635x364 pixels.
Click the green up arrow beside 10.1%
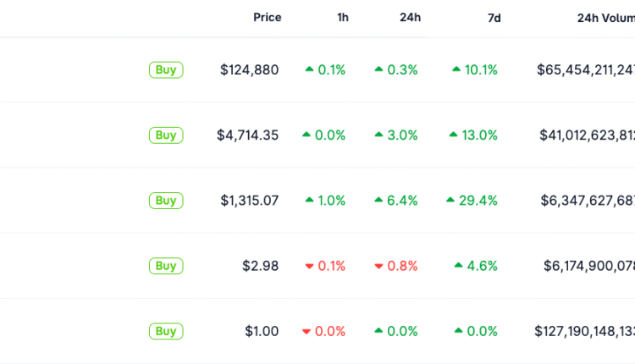tap(456, 69)
